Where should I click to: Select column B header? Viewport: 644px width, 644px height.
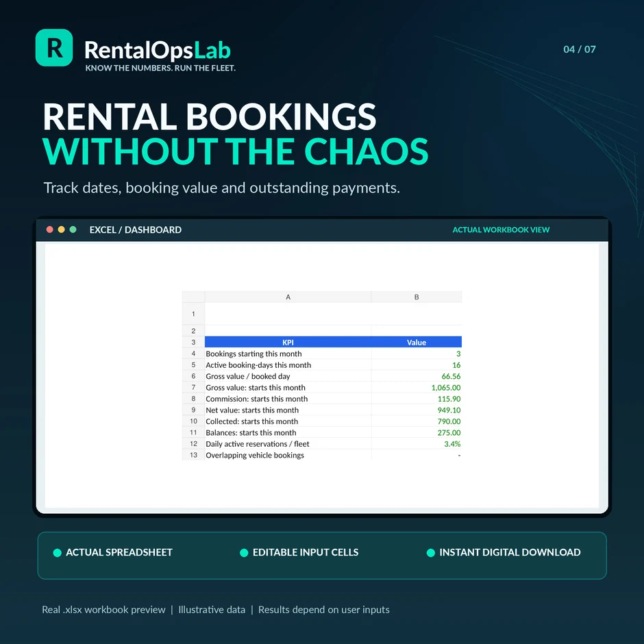417,297
